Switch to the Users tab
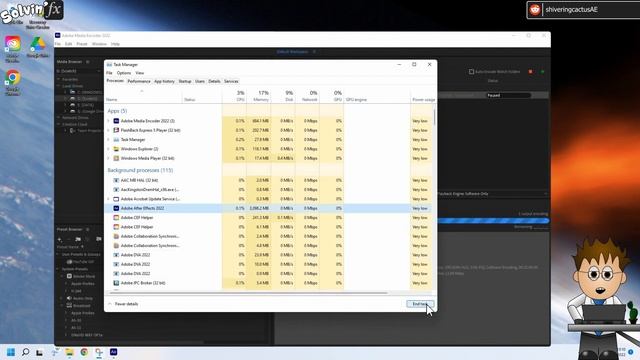 [200, 81]
